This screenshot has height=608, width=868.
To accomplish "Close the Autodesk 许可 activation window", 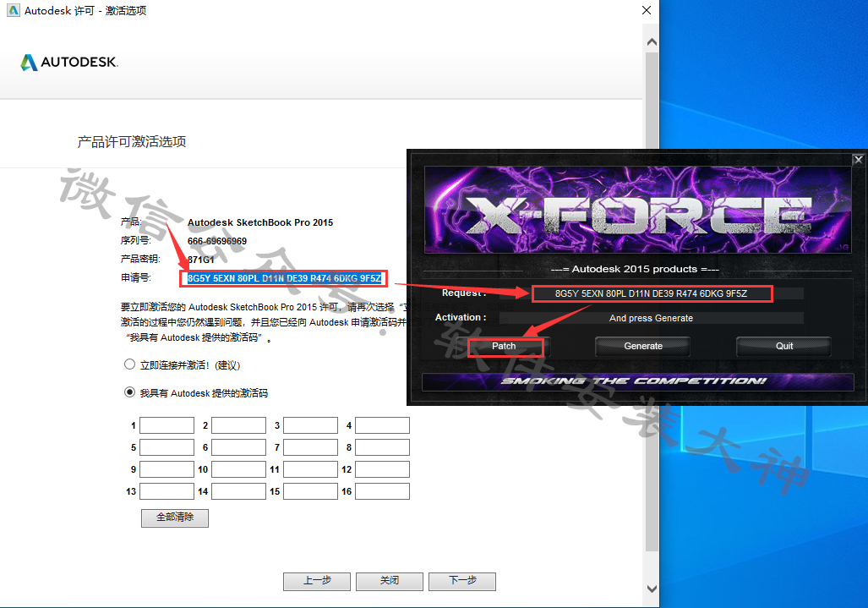I will click(646, 10).
